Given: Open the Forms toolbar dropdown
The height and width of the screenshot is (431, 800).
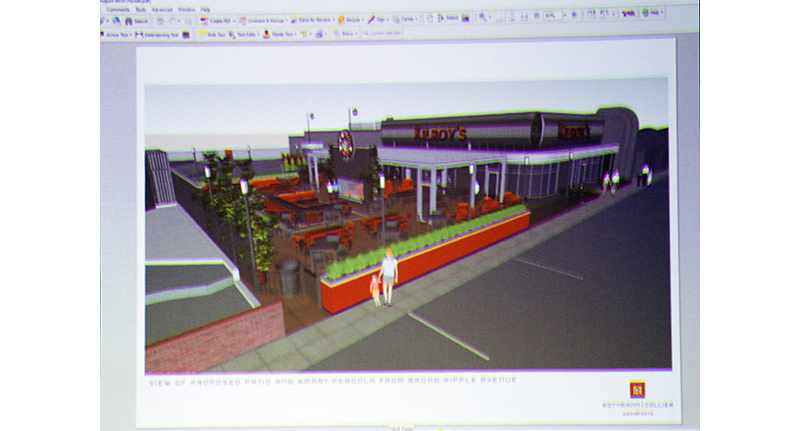Looking at the screenshot, I should tap(405, 19).
